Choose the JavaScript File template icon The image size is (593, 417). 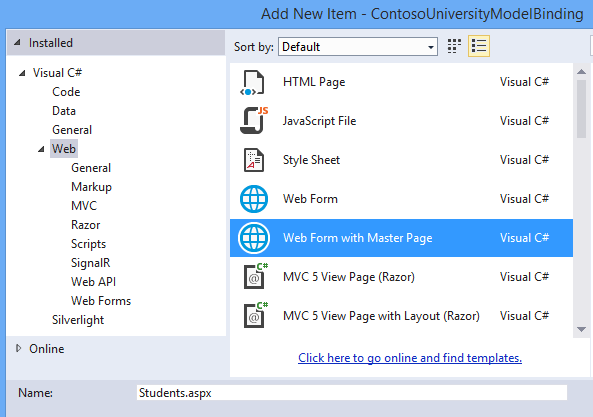(x=254, y=121)
